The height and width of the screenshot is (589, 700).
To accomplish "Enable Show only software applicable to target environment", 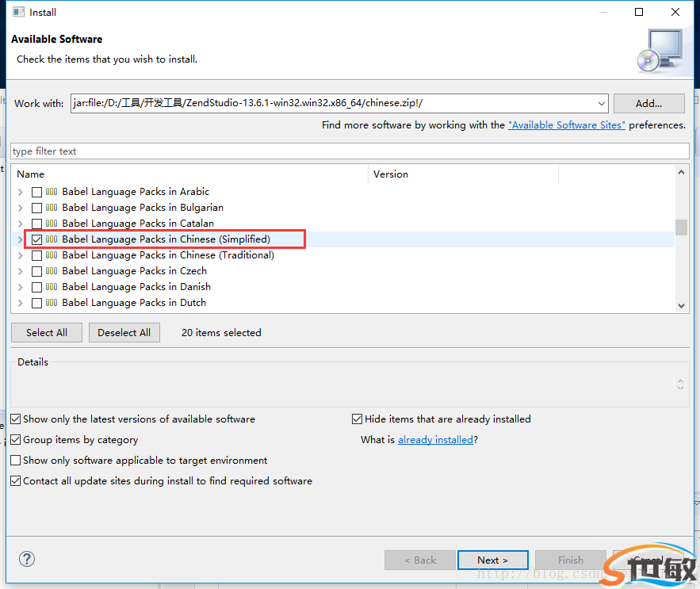I will [x=16, y=460].
